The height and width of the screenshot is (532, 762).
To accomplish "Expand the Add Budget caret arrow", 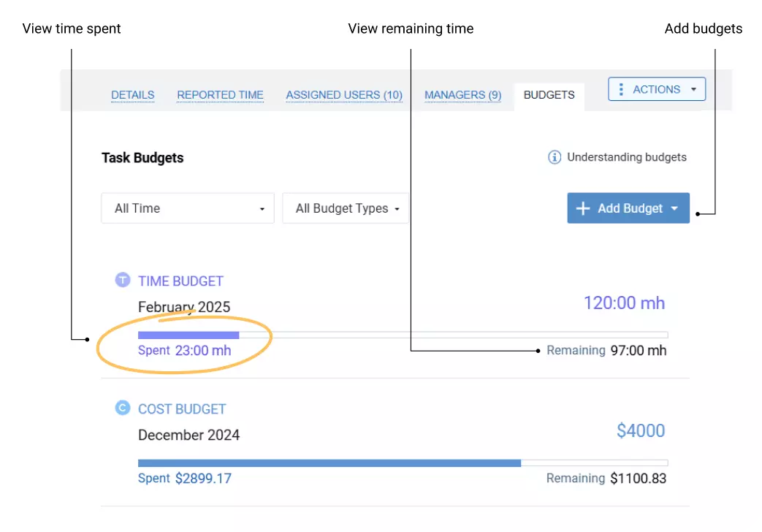I will click(674, 208).
